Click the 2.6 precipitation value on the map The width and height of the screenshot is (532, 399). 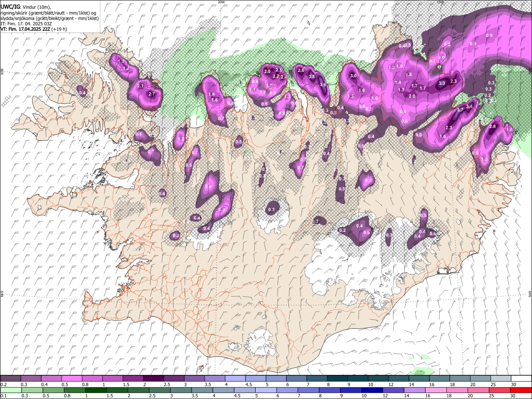point(301,71)
